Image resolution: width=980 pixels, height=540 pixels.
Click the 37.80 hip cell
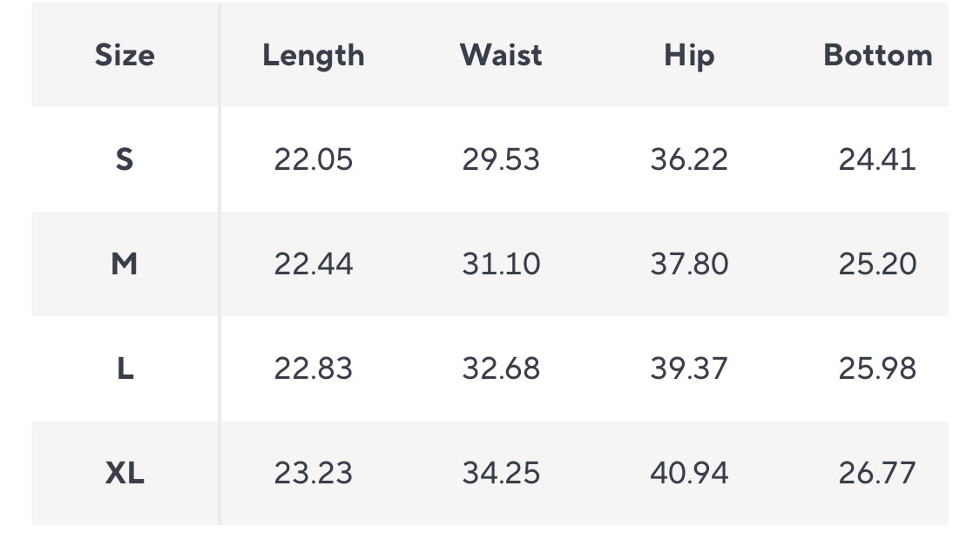(x=689, y=264)
